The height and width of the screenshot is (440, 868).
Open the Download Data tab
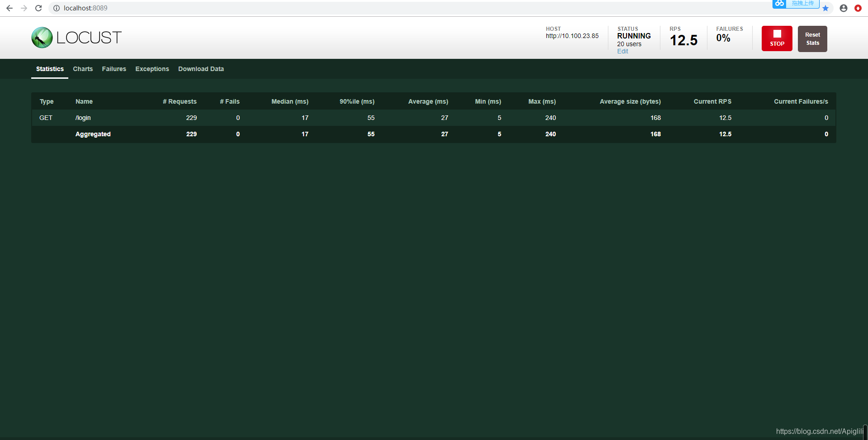201,69
